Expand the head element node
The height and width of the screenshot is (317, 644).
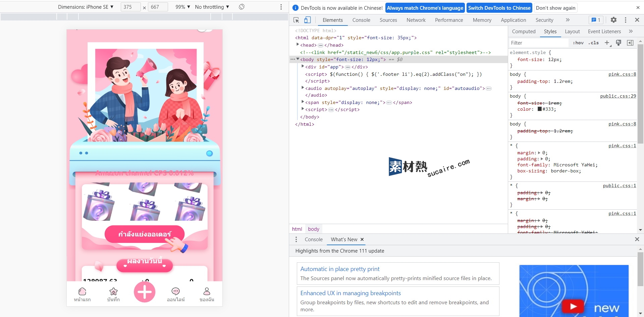298,45
